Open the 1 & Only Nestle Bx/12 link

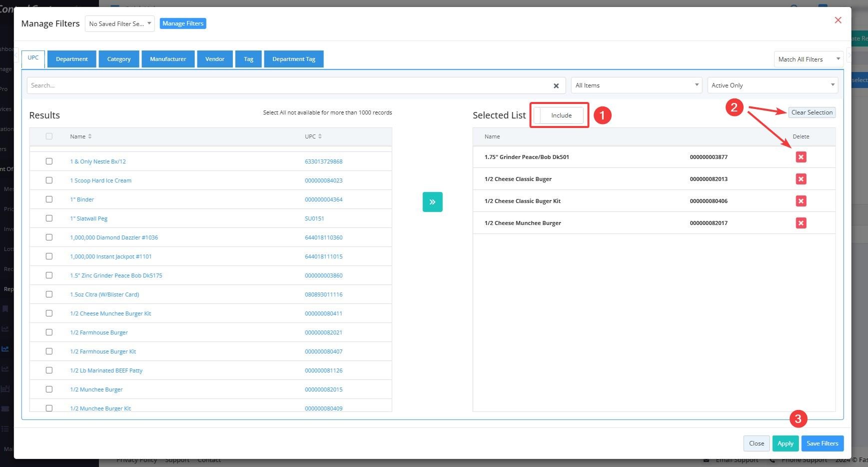pos(98,161)
